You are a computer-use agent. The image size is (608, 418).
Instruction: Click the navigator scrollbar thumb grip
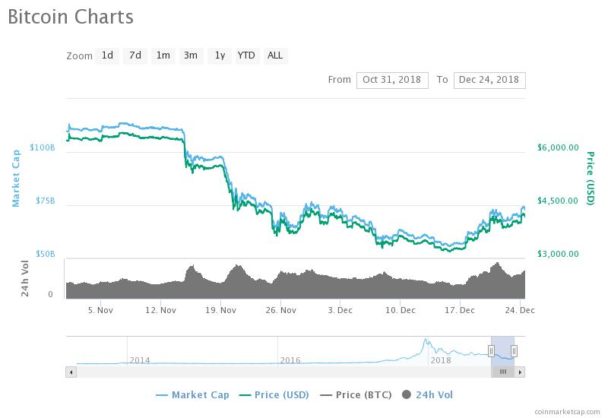click(x=503, y=372)
